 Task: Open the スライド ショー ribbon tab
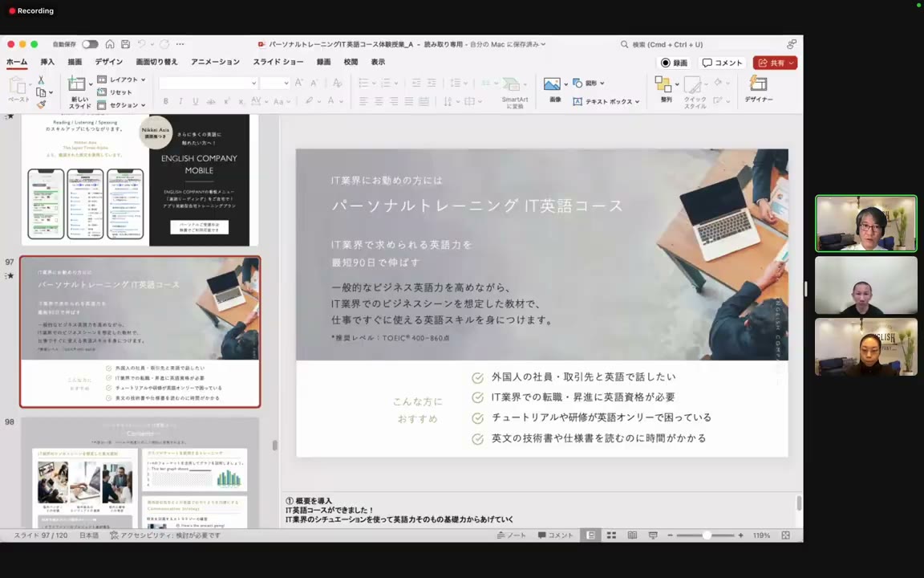coord(278,62)
